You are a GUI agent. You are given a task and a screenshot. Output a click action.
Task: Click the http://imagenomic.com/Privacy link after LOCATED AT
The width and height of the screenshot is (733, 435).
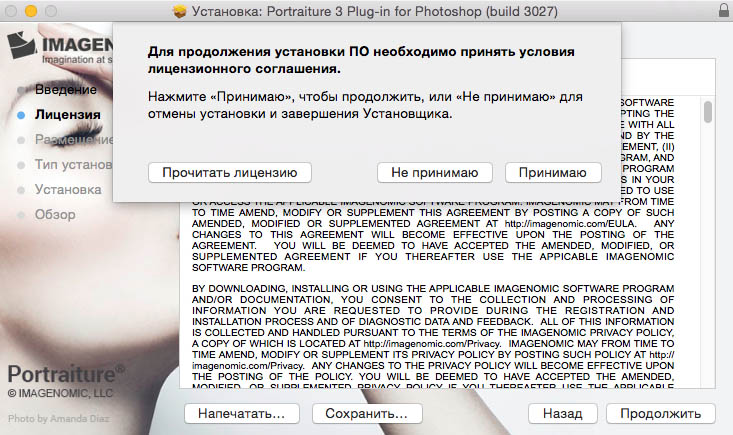point(431,344)
